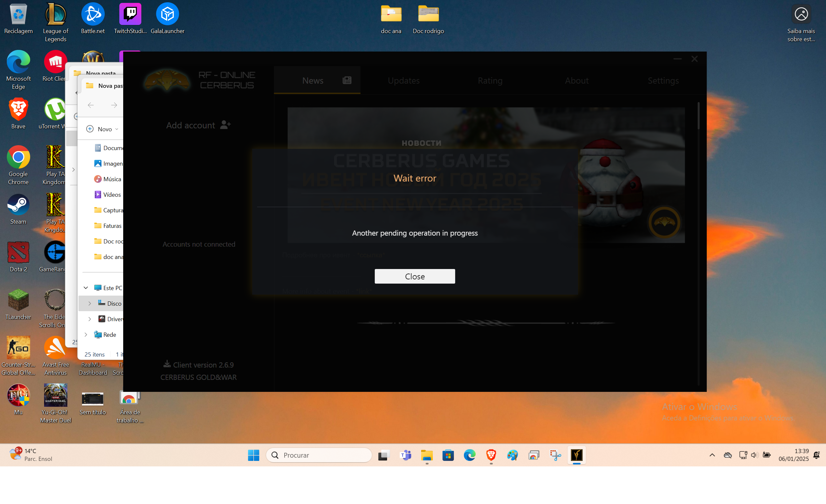Viewport: 826px width, 504px height.
Task: Click Add account in launcher
Action: [198, 125]
